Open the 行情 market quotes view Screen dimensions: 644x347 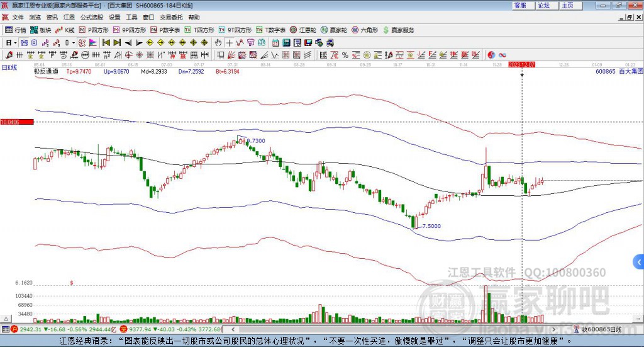coord(15,30)
